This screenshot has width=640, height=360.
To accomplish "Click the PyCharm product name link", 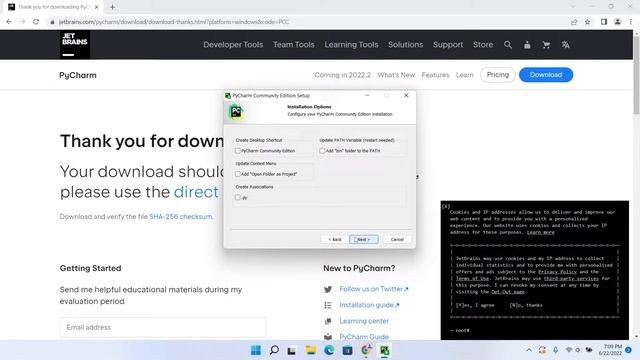I will point(78,76).
